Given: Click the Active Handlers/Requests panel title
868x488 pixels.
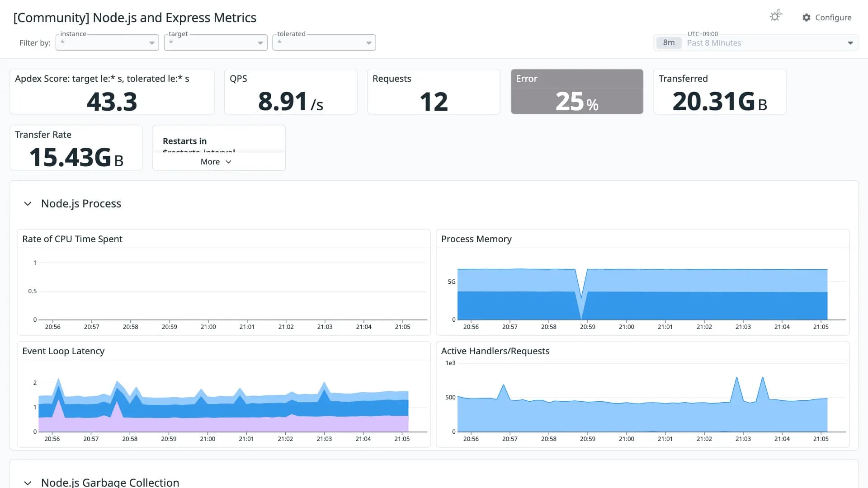Looking at the screenshot, I should (x=495, y=351).
